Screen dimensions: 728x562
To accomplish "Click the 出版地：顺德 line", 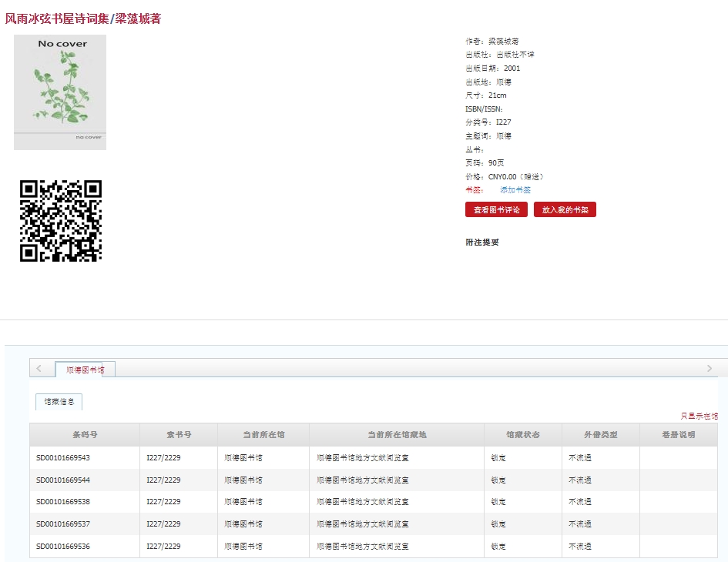I will (x=488, y=82).
